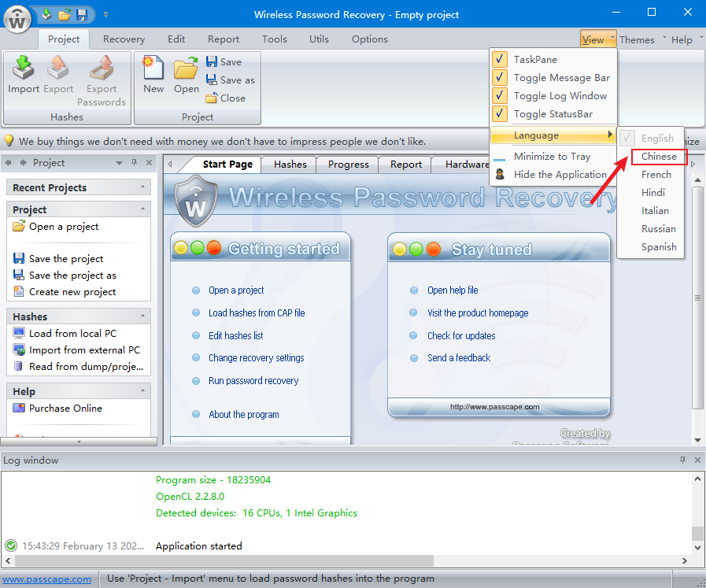
Task: Click Check for updates link
Action: 461,336
